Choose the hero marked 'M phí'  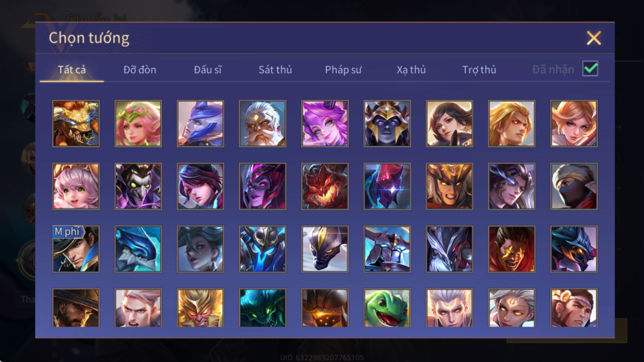pyautogui.click(x=76, y=249)
